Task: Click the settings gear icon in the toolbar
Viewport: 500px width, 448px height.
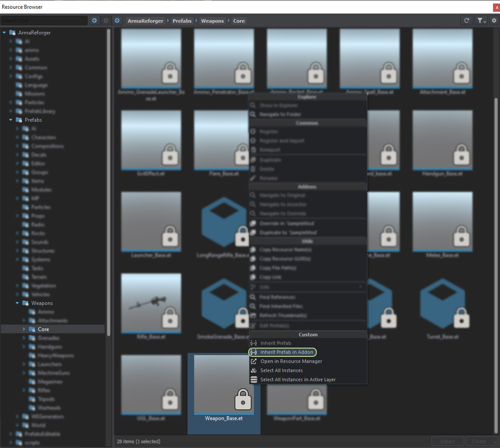Action: [x=494, y=21]
